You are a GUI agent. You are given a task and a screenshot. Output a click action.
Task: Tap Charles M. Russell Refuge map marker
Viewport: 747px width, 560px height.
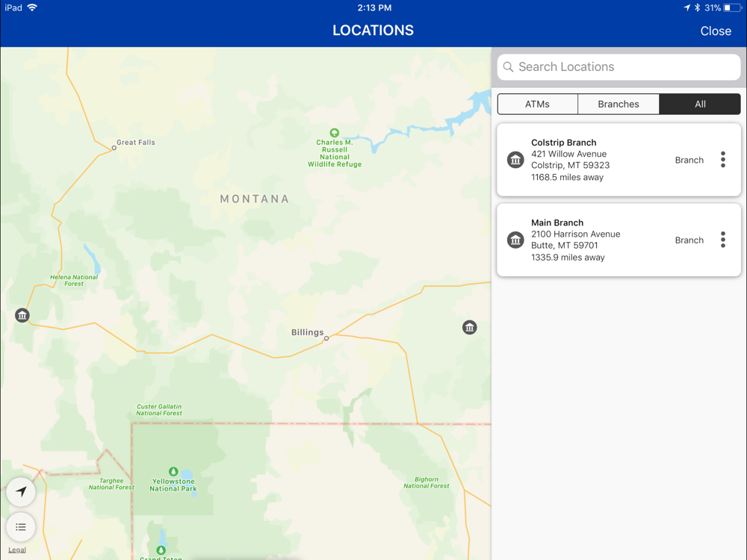point(335,132)
